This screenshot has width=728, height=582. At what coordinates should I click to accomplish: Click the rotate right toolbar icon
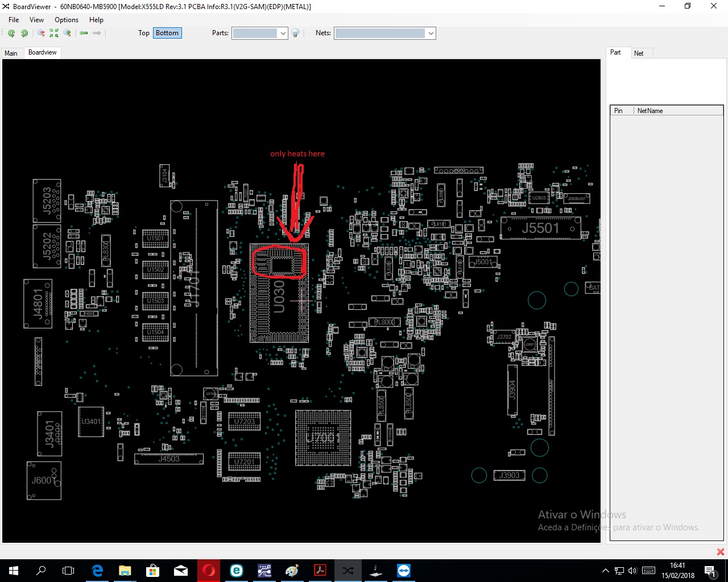pyautogui.click(x=24, y=33)
